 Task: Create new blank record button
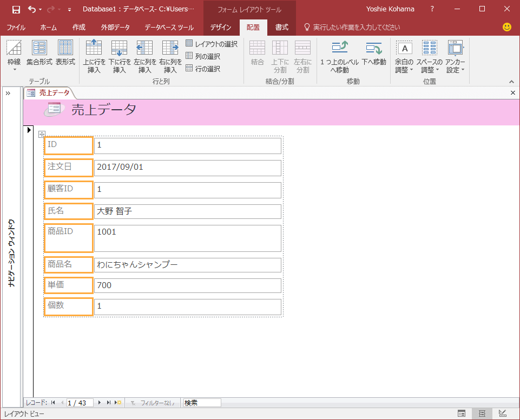point(118,403)
